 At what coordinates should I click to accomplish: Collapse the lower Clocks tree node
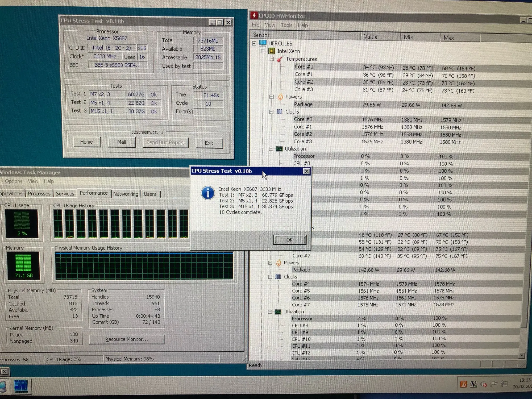(270, 277)
